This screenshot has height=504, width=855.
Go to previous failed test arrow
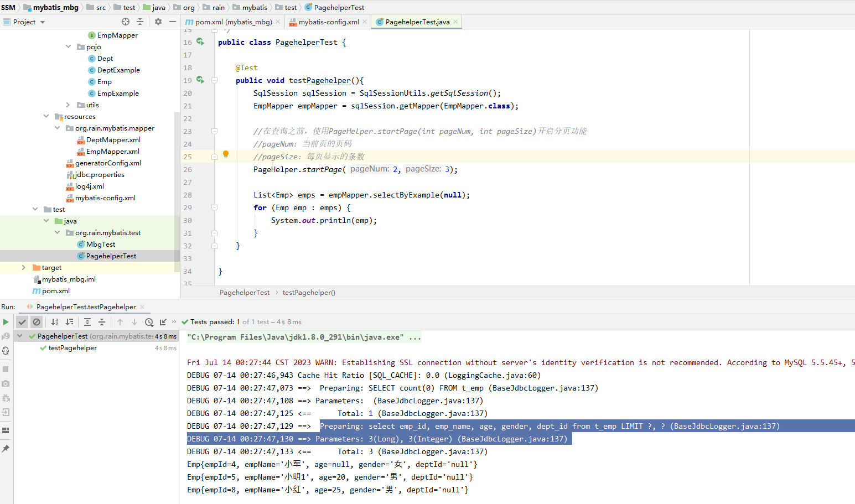[120, 322]
